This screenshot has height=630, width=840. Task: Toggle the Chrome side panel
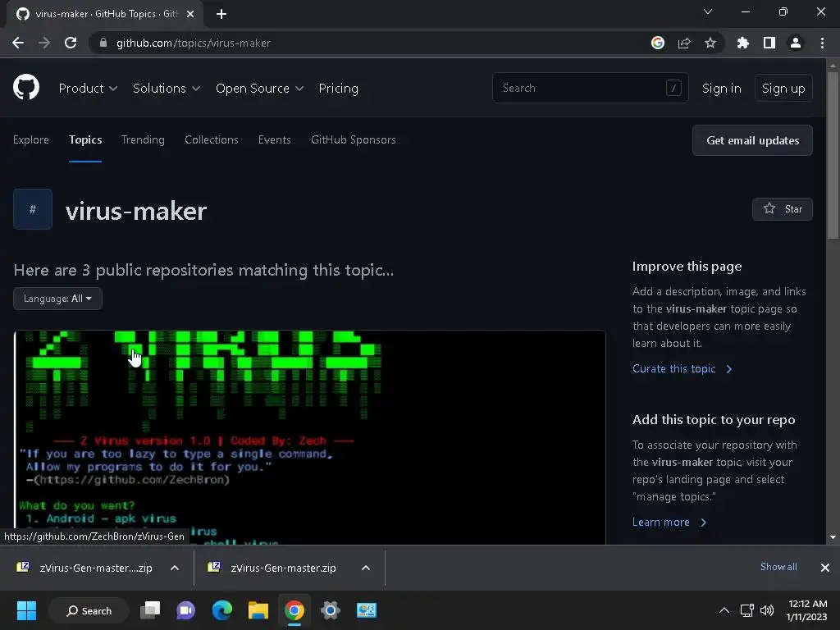[x=769, y=43]
